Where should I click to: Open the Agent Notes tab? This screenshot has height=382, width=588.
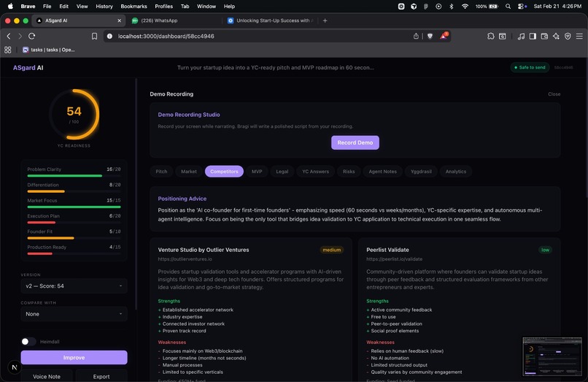point(382,172)
